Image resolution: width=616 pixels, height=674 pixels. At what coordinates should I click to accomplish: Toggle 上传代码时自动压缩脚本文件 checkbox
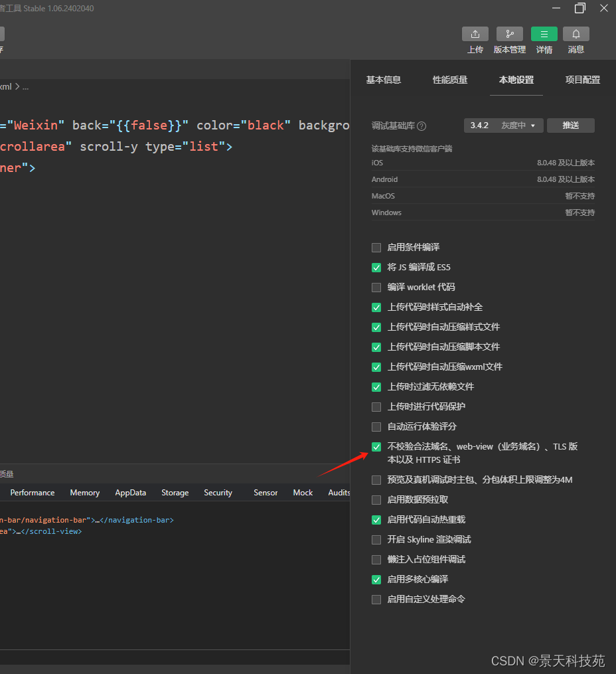376,347
